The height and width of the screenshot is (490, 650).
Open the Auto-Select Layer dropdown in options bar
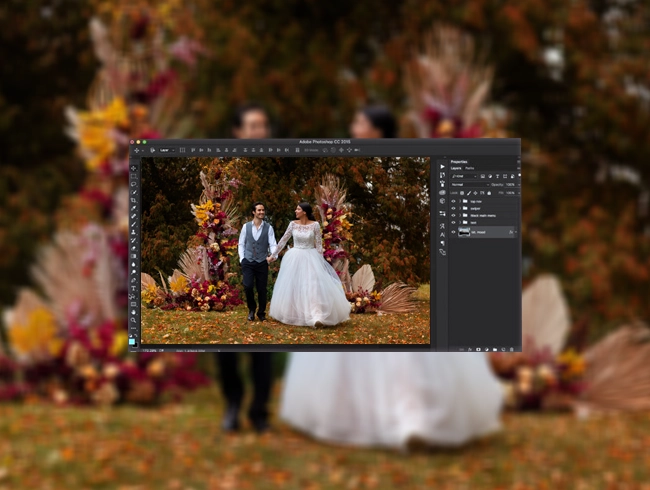[x=167, y=150]
